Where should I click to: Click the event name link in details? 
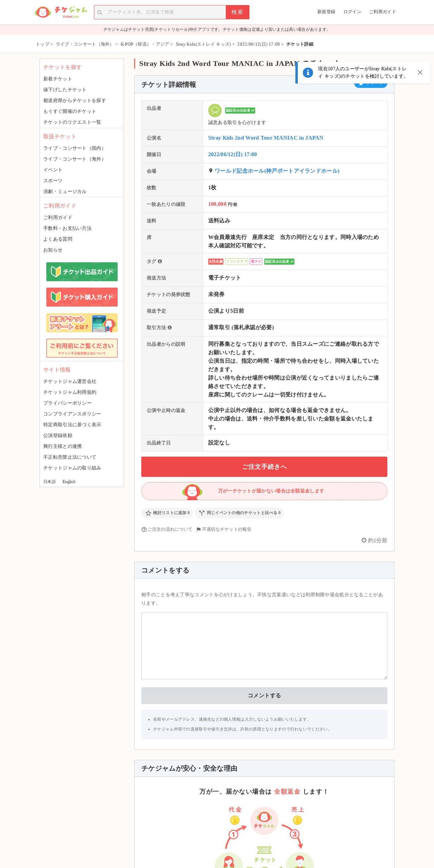coord(266,138)
